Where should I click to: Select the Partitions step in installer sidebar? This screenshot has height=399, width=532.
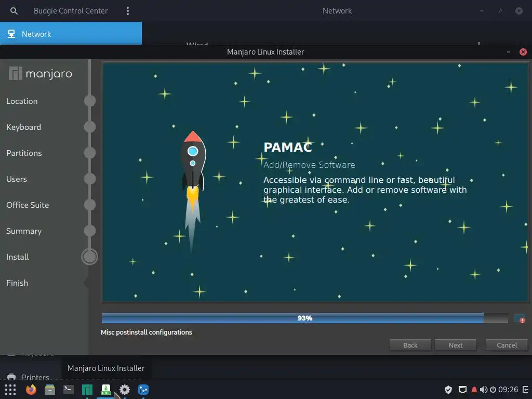pos(24,153)
